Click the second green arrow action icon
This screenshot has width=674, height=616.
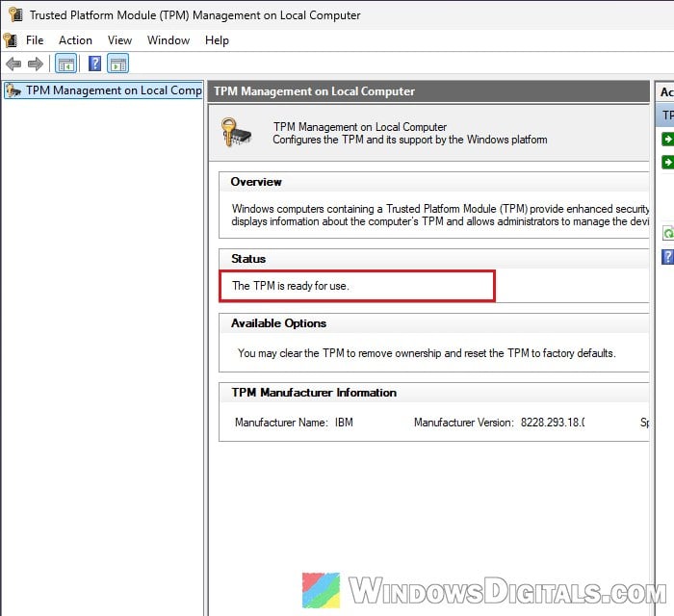[x=667, y=162]
